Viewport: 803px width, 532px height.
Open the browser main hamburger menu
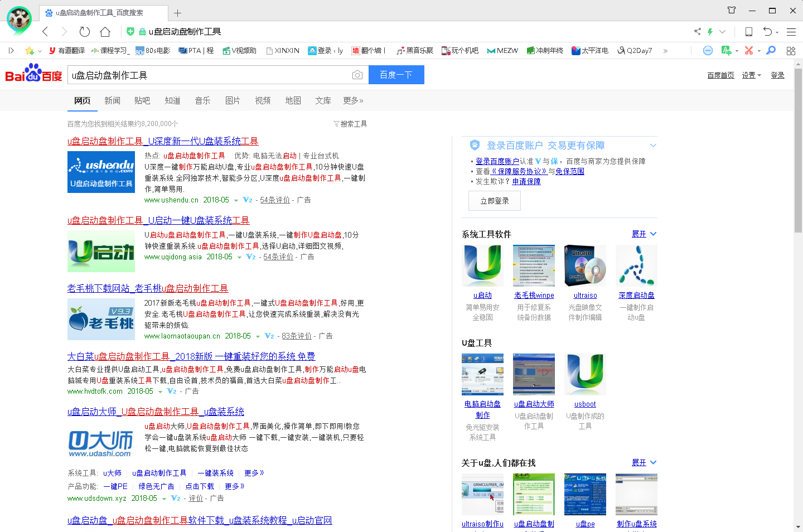(791, 32)
